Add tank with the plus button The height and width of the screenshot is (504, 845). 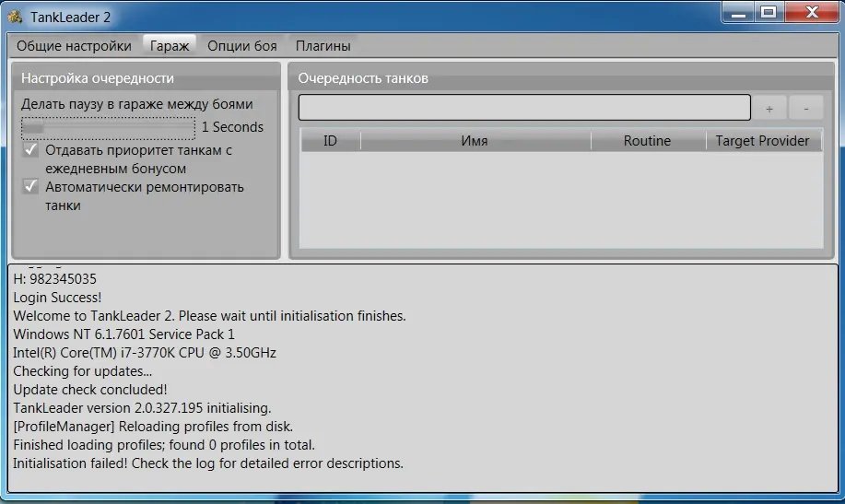pos(769,109)
